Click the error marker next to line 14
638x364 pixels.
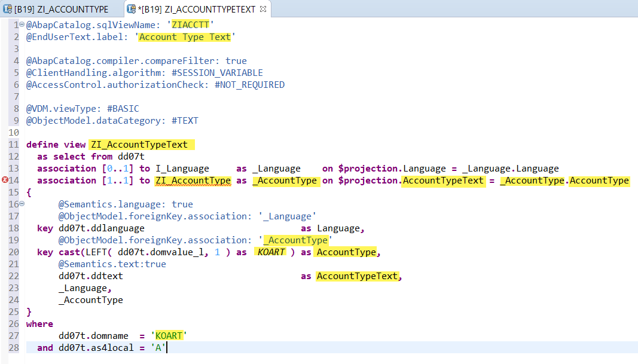click(4, 180)
